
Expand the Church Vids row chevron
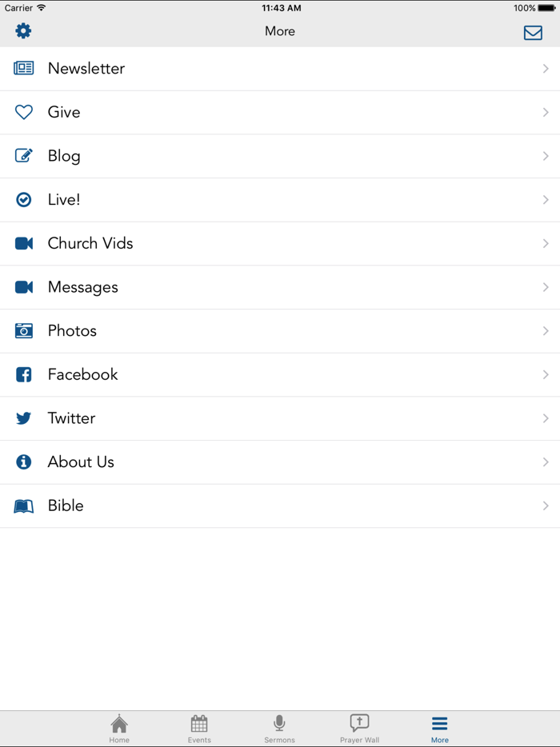click(546, 244)
